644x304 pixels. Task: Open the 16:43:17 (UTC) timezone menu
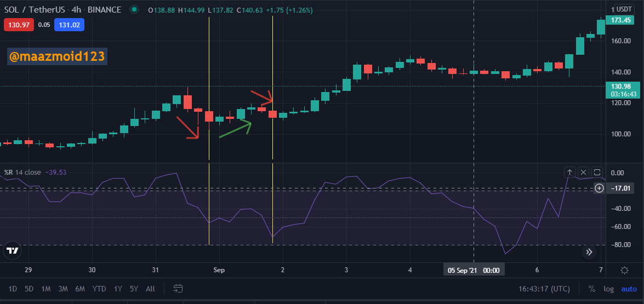[544, 289]
